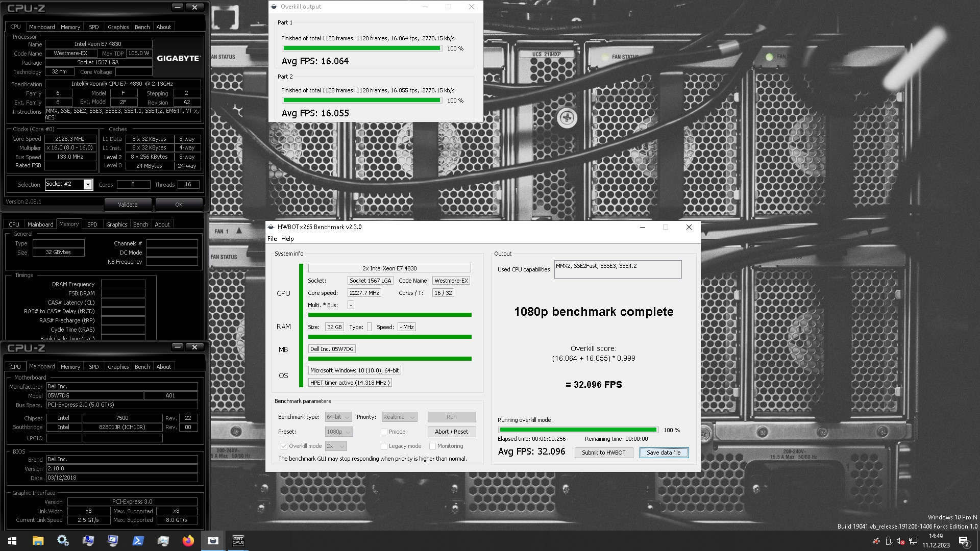Viewport: 980px width, 551px height.
Task: Select CPU tab in middle CPU-Z Memory window
Action: 14,224
